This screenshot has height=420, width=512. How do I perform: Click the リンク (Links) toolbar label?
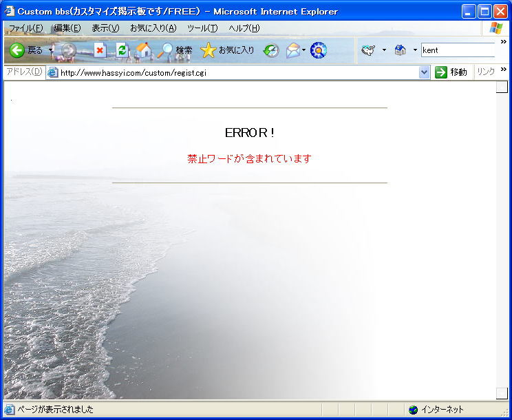click(486, 72)
